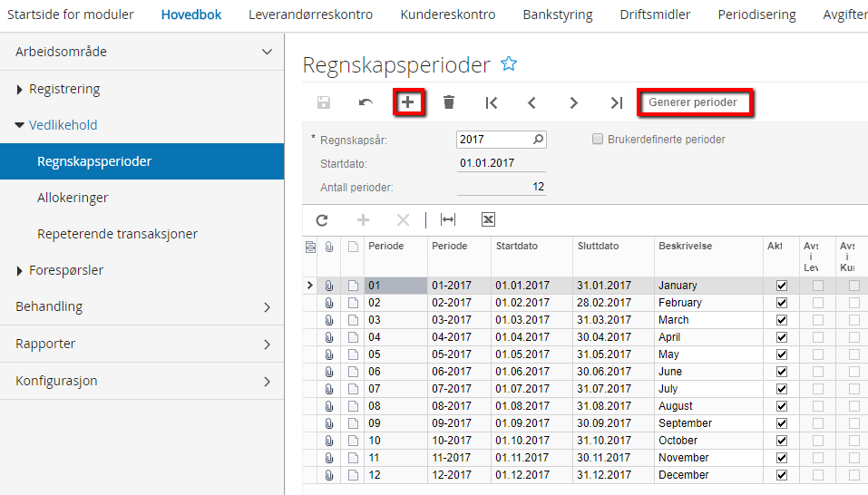Add Regnskapsperioder to favorites star
The height and width of the screenshot is (495, 868).
(x=508, y=64)
